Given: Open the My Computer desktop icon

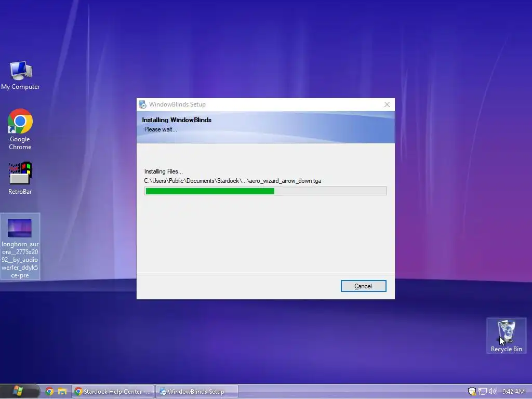Looking at the screenshot, I should point(20,75).
